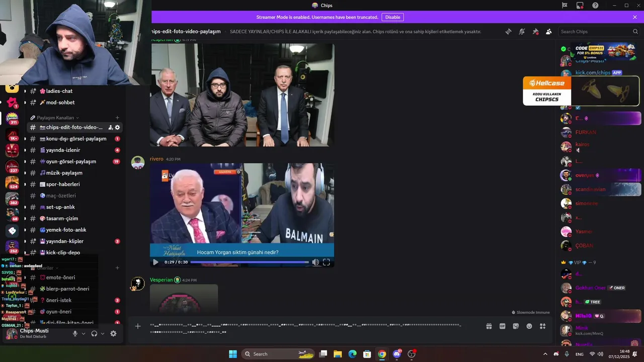Open the Help question mark icon

pyautogui.click(x=595, y=5)
